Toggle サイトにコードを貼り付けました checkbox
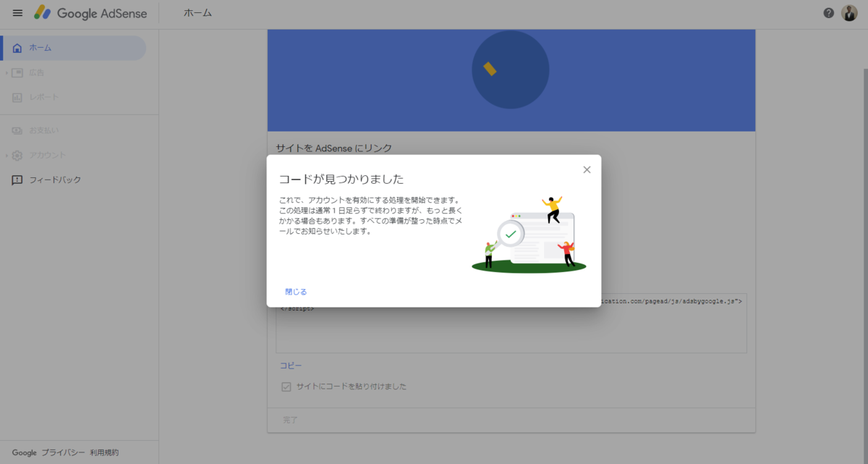Viewport: 868px width, 464px height. click(x=286, y=387)
